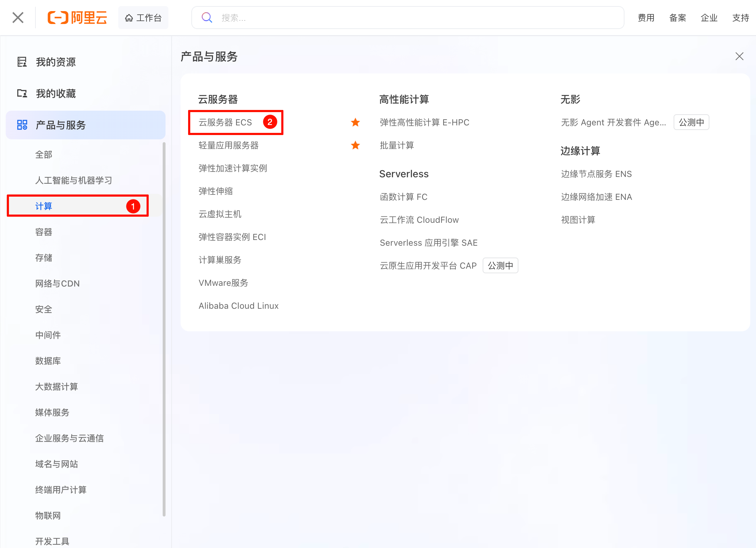
Task: Select the 容器 category
Action: (x=44, y=232)
